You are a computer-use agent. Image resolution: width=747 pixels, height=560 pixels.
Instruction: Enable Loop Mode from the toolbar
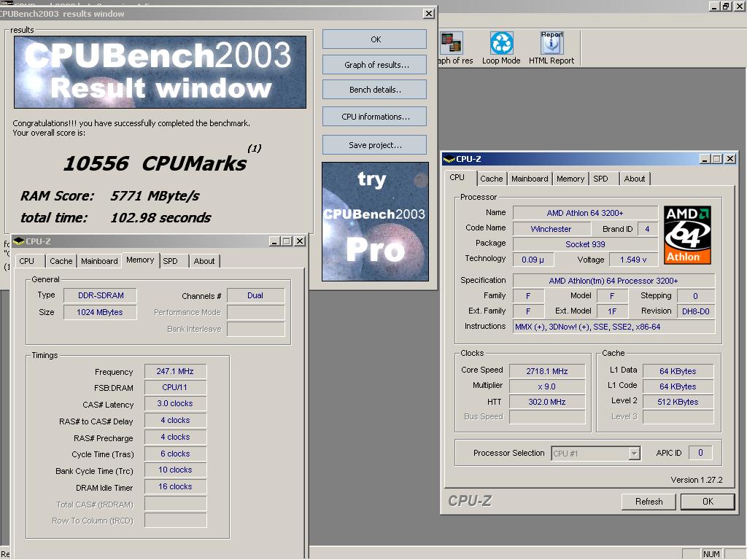tap(501, 47)
